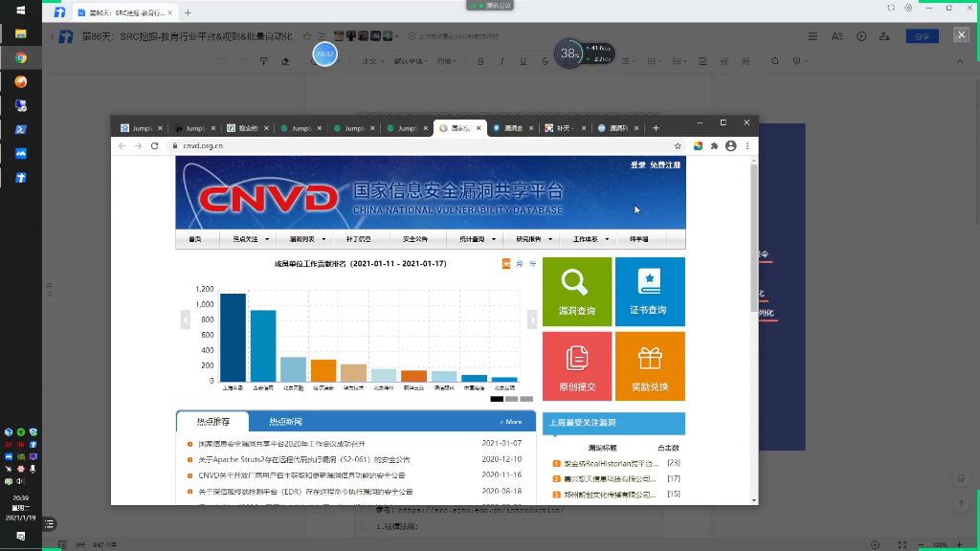Add collaborator via the person icon
Image resolution: width=980 pixels, height=551 pixels.
point(884,36)
